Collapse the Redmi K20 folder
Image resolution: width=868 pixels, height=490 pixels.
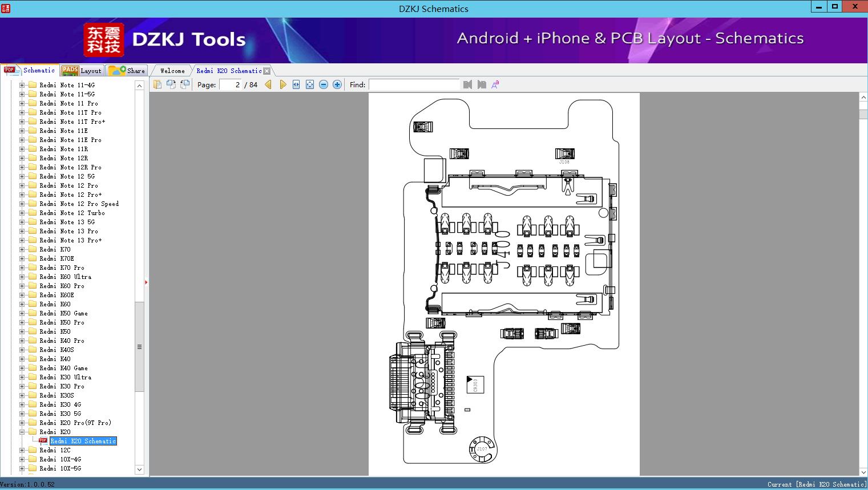point(22,432)
